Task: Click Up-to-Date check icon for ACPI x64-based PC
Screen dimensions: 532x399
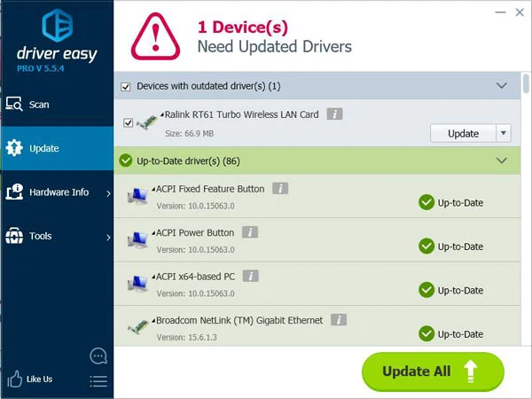Action: point(426,290)
